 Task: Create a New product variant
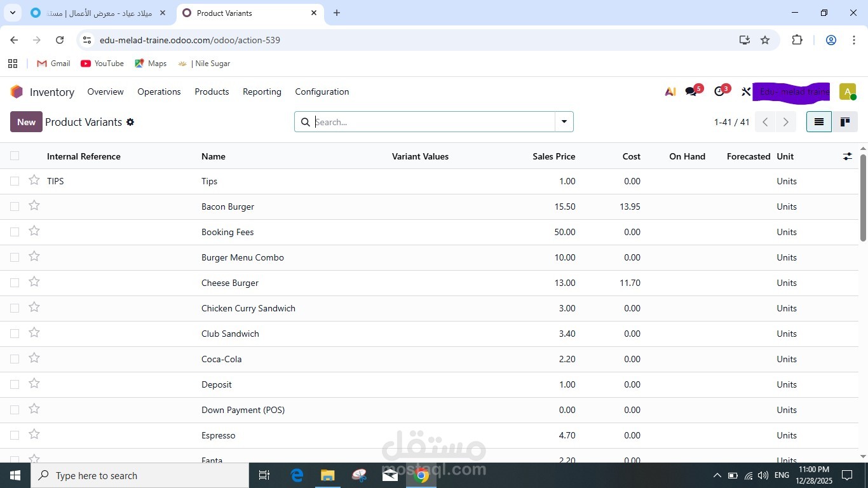pyautogui.click(x=26, y=122)
